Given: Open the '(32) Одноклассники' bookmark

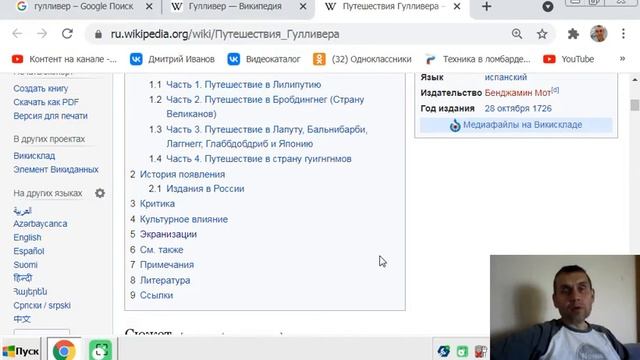Looking at the screenshot, I should point(362,59).
